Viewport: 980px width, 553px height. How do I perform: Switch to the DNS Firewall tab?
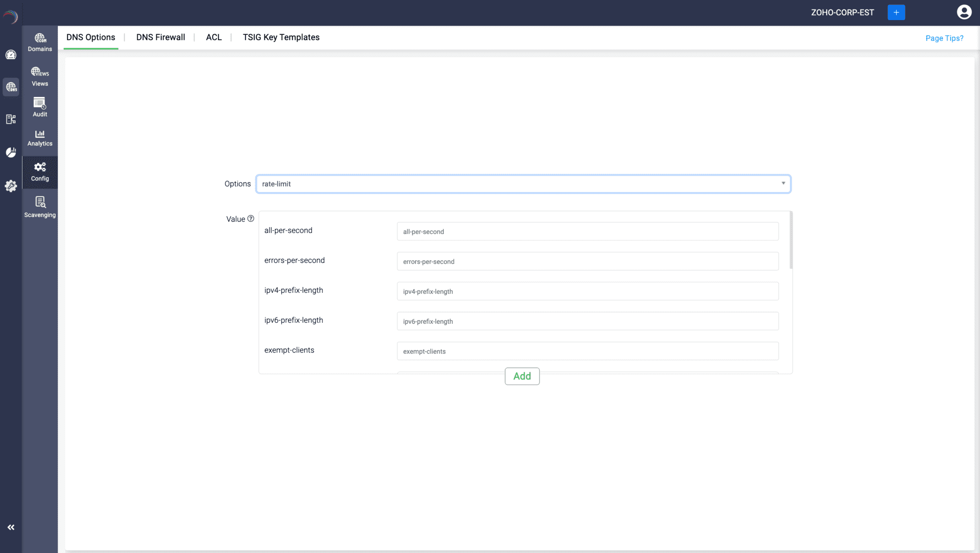[160, 37]
